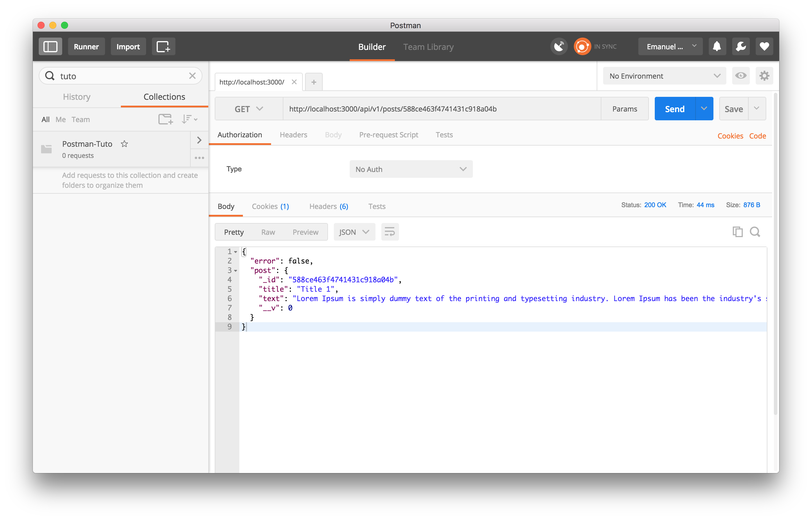Toggle environment quick look eye
This screenshot has width=812, height=520.
[x=740, y=76]
